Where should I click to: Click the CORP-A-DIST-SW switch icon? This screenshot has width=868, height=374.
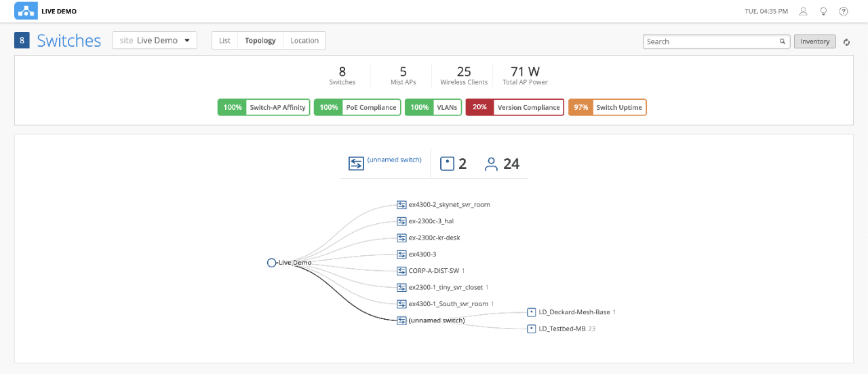[x=401, y=270]
